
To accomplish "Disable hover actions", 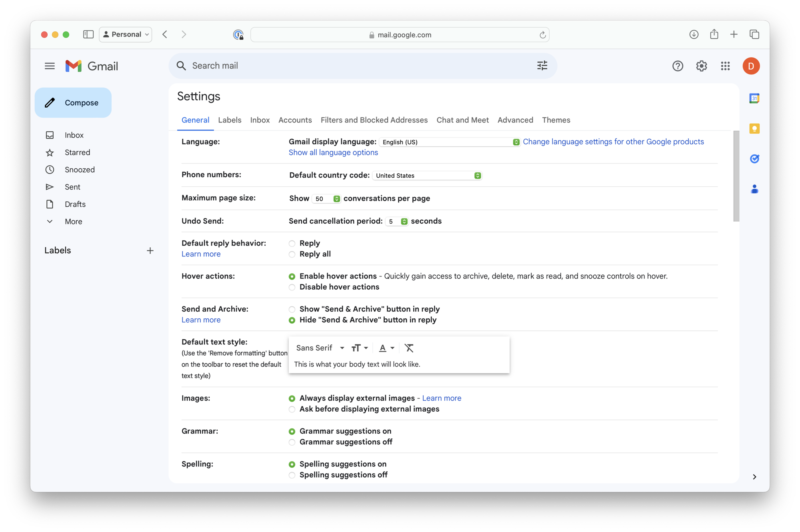I will [292, 287].
